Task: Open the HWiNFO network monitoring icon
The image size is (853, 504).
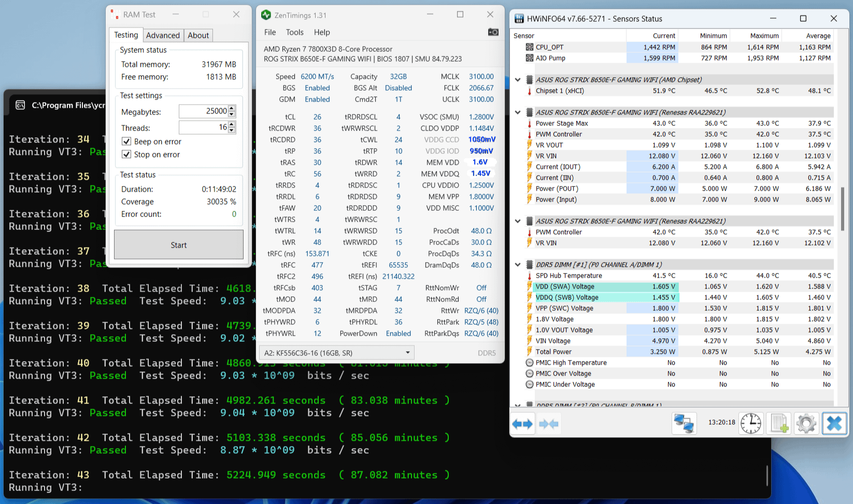Action: 684,424
